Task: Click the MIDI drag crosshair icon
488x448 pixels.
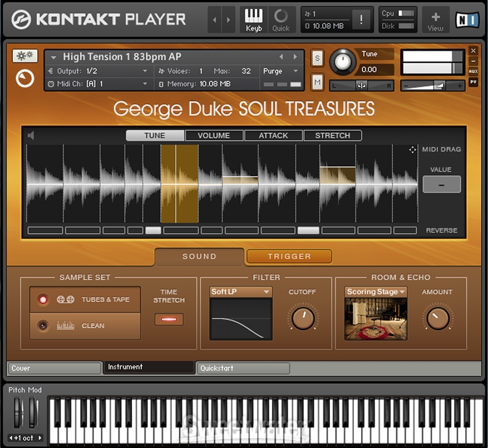Action: coord(413,150)
